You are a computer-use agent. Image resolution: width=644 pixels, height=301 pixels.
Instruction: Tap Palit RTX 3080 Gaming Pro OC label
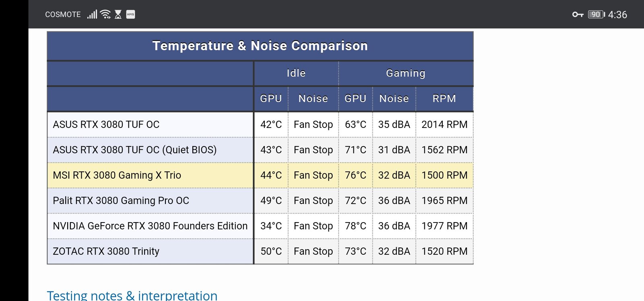[121, 201]
